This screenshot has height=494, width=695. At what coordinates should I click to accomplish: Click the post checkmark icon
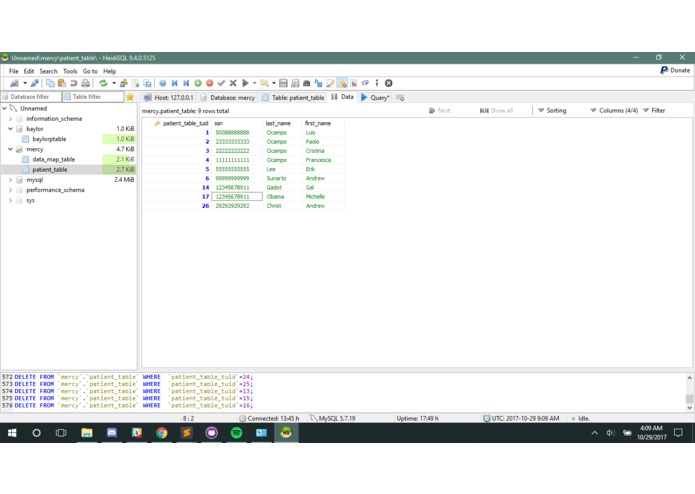221,83
